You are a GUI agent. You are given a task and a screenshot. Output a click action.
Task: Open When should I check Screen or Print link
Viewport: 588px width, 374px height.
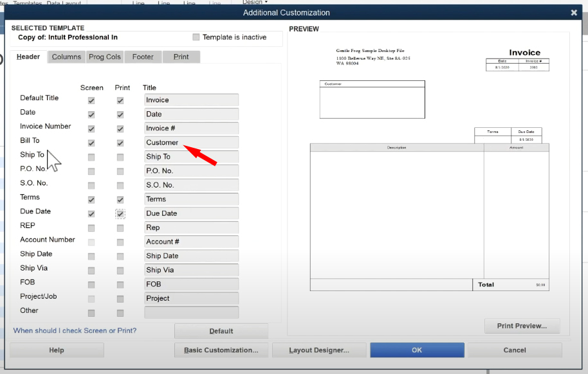coord(75,330)
